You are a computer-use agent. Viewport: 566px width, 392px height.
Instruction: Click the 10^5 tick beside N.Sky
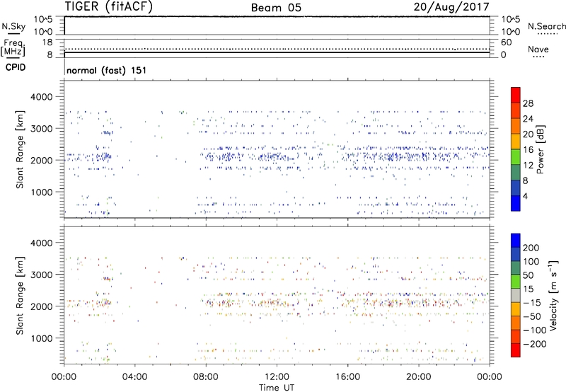pyautogui.click(x=43, y=19)
